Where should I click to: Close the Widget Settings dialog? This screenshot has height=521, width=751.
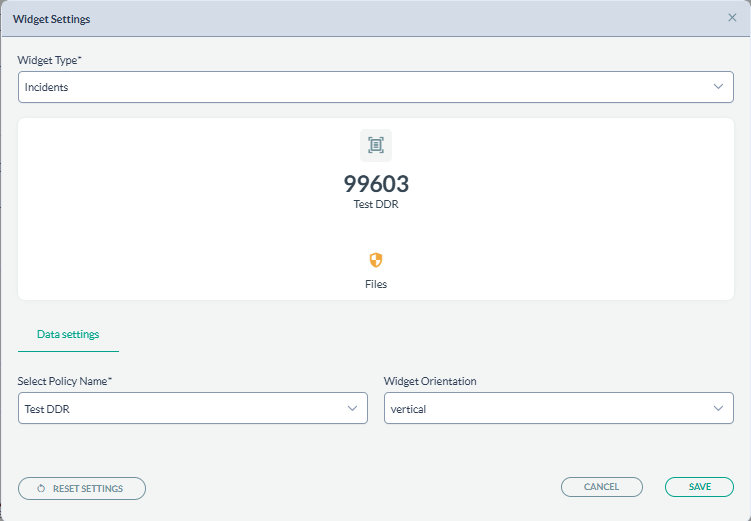(732, 18)
